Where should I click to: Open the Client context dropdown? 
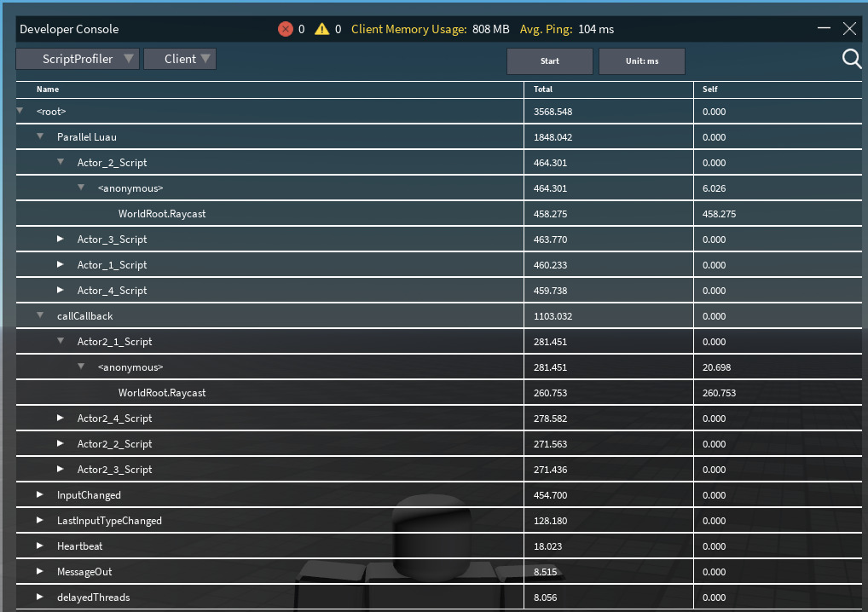[180, 59]
